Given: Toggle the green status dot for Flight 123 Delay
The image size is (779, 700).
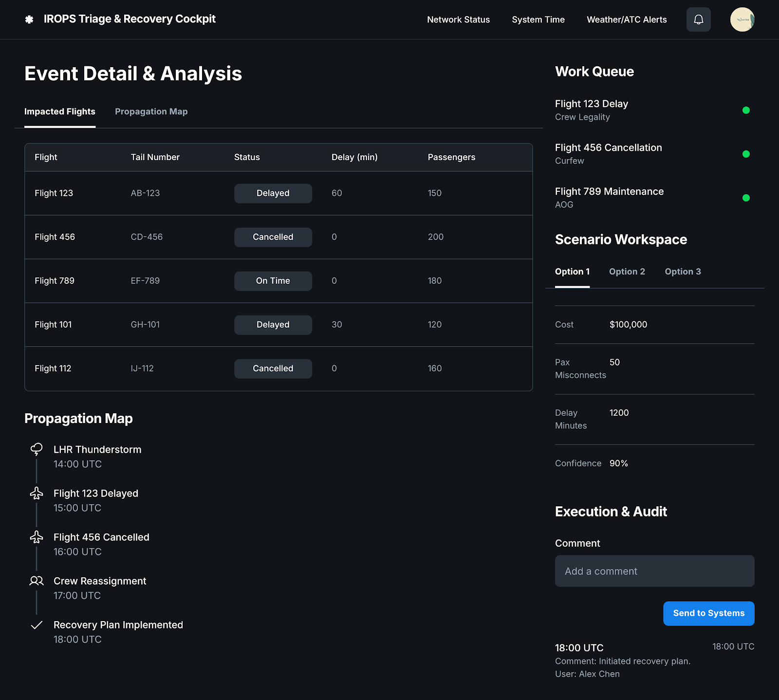Looking at the screenshot, I should coord(746,110).
